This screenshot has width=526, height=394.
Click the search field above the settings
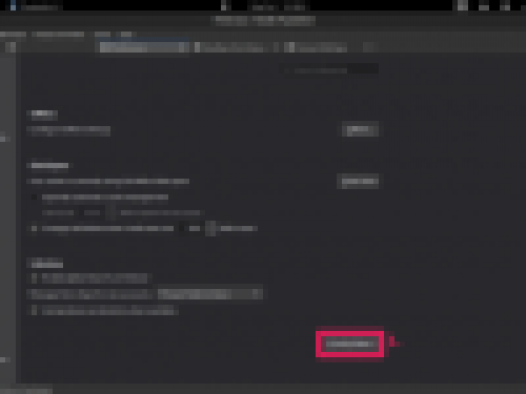pos(330,70)
